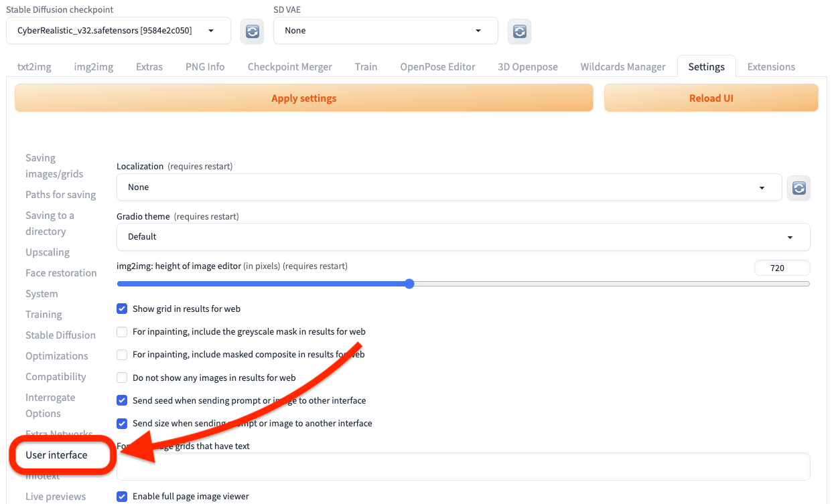
Task: Click the Apply settings button
Action: pyautogui.click(x=303, y=98)
